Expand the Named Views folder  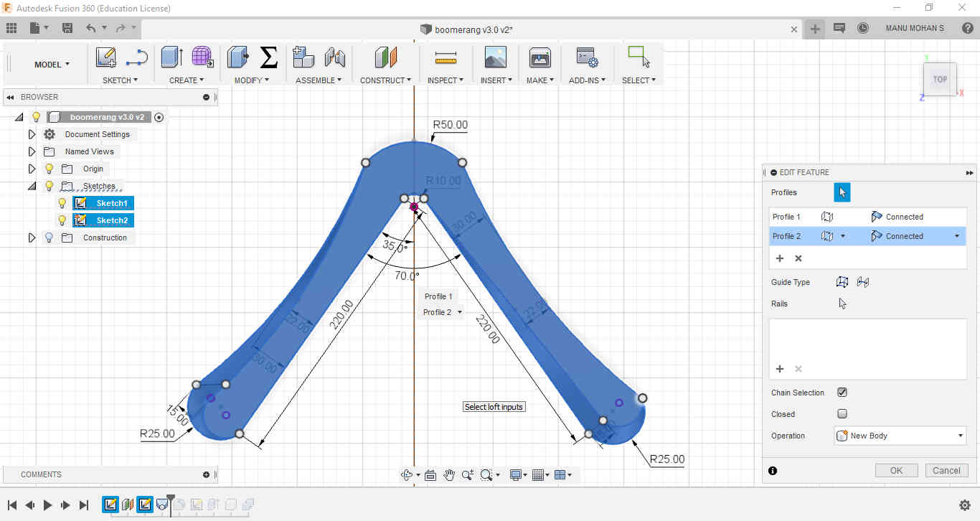point(32,151)
